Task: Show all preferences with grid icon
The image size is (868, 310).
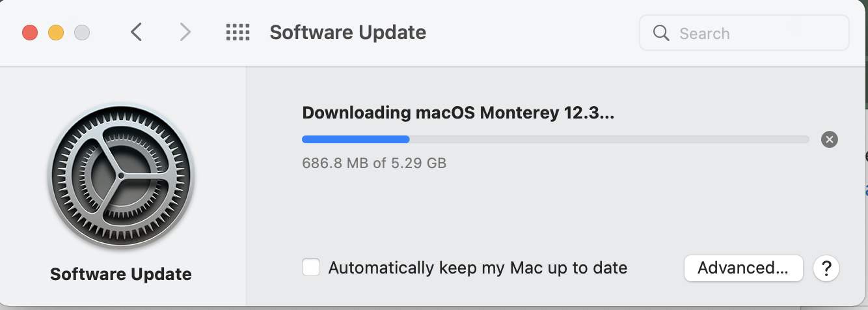Action: [x=238, y=32]
